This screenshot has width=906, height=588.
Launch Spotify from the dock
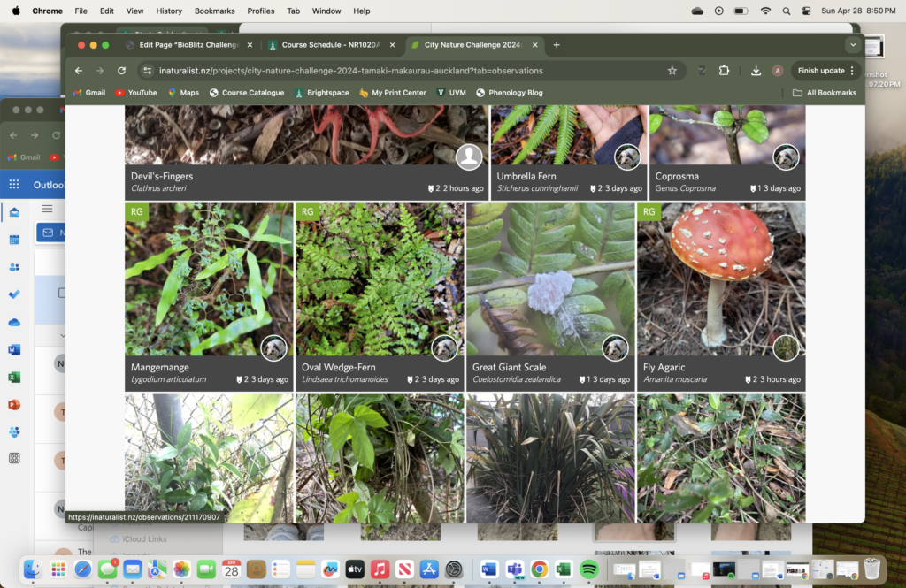(588, 569)
